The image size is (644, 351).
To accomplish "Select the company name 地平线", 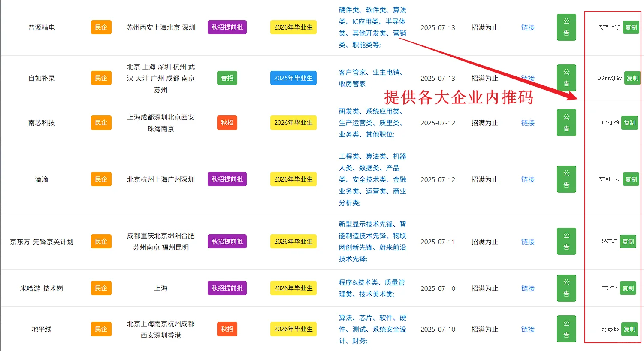I will click(x=42, y=329).
